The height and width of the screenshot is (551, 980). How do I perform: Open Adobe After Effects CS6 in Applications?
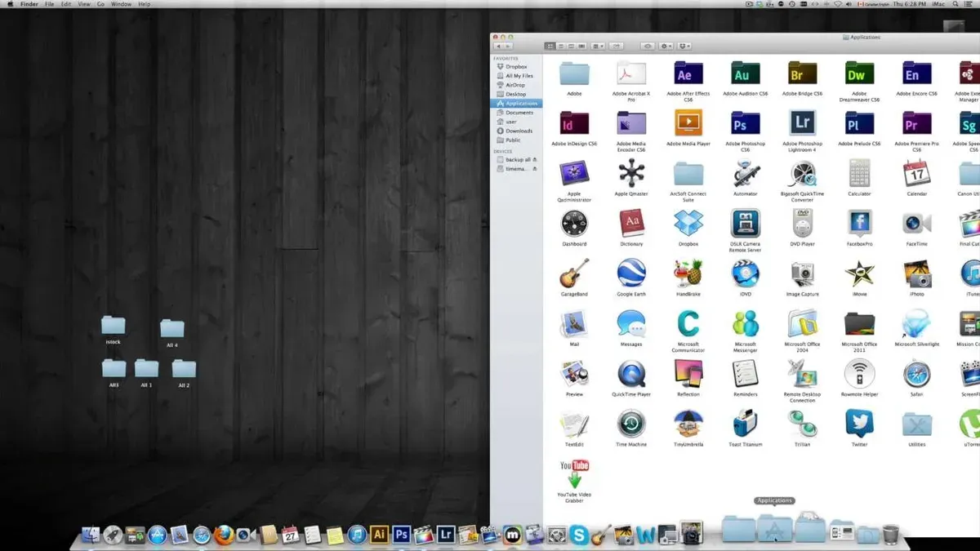688,75
